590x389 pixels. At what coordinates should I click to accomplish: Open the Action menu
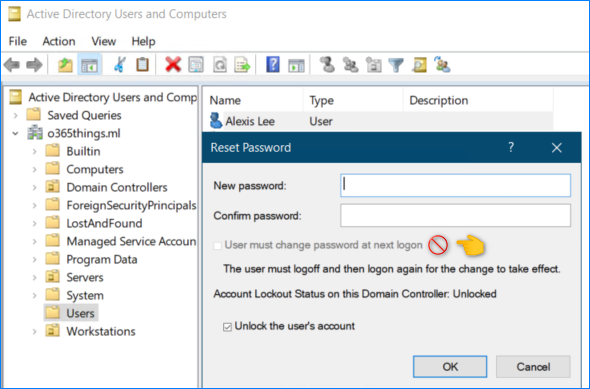coord(59,41)
